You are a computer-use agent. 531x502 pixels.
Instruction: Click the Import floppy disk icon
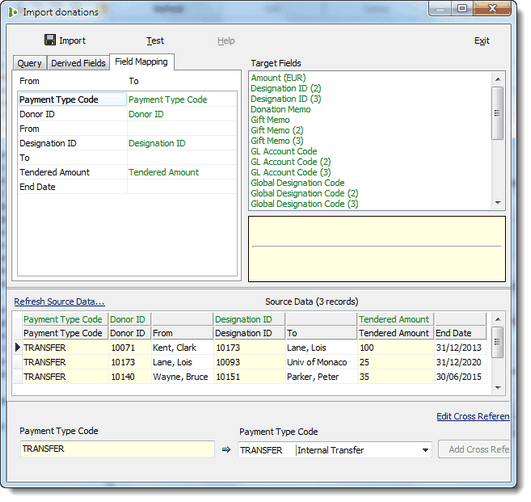(x=50, y=40)
